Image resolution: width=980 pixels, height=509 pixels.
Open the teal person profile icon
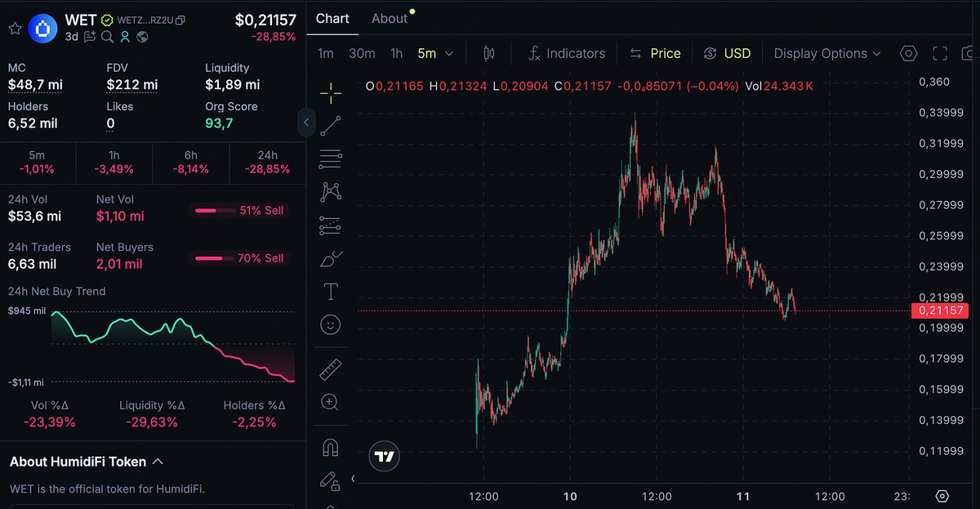(x=125, y=37)
